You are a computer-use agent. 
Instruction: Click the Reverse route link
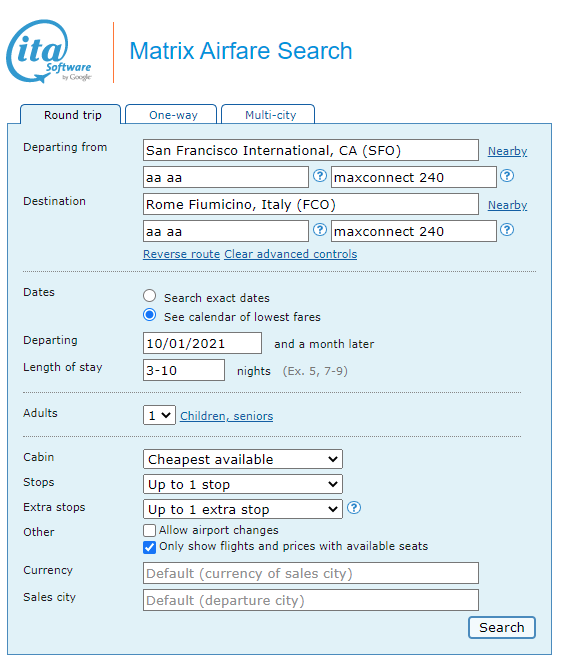(x=182, y=254)
